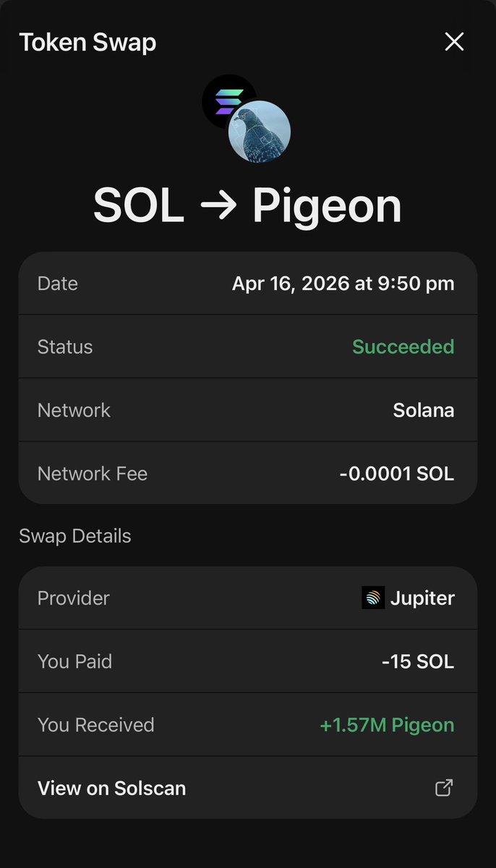Click the -15 SOL paid amount
Screen dimensions: 496x868
click(418, 661)
